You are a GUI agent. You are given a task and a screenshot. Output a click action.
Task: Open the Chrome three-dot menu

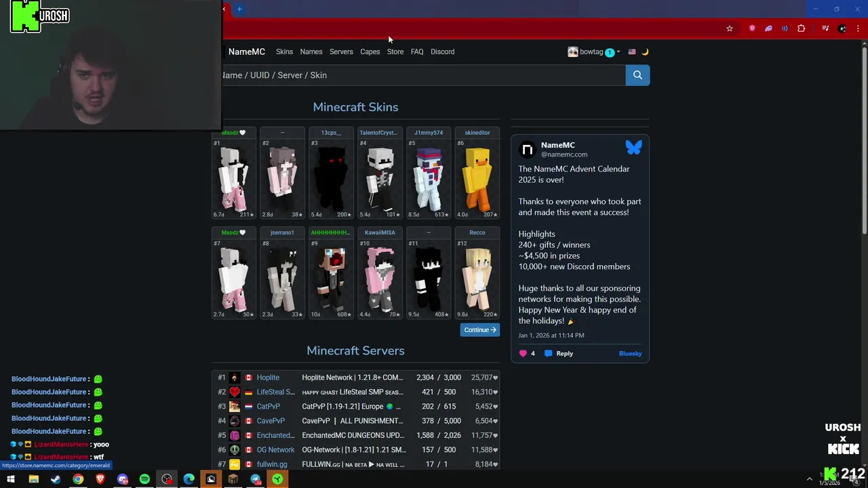pyautogui.click(x=859, y=28)
